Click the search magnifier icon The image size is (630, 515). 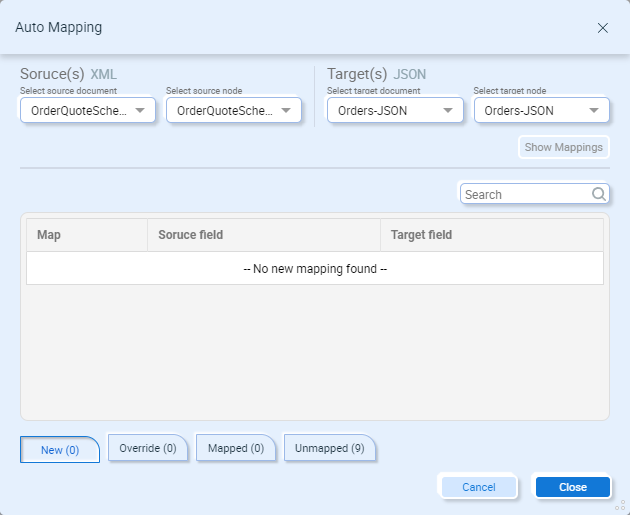pyautogui.click(x=599, y=194)
